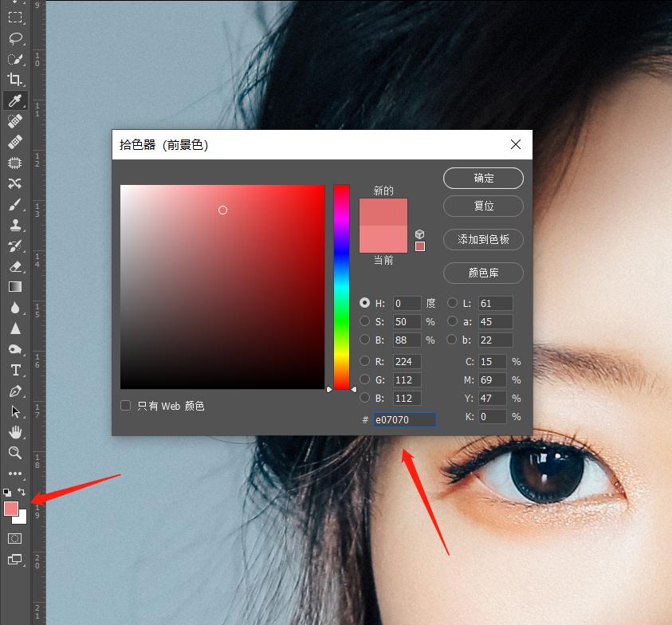The width and height of the screenshot is (672, 625).
Task: Enable the 只有 Web 颜色 checkbox
Action: [126, 406]
